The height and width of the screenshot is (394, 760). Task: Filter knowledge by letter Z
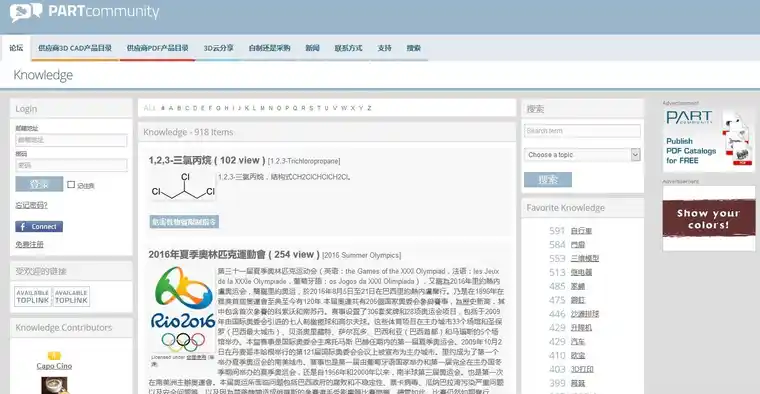pyautogui.click(x=369, y=108)
